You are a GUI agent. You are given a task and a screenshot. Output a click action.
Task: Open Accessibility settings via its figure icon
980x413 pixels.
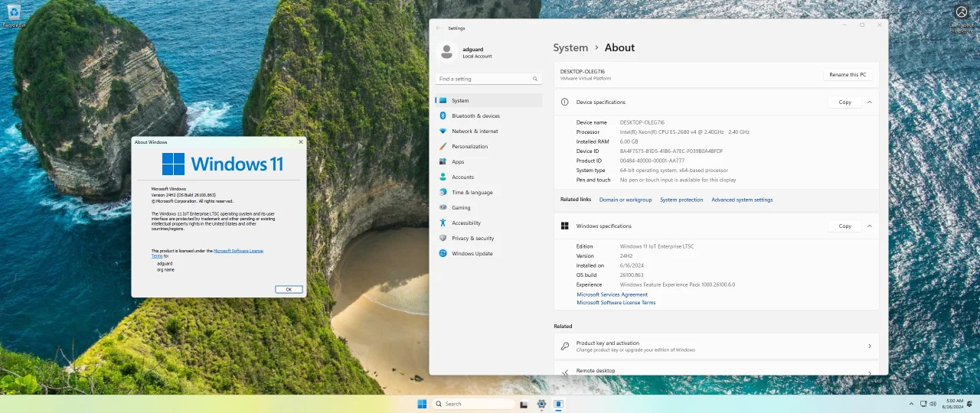[443, 223]
